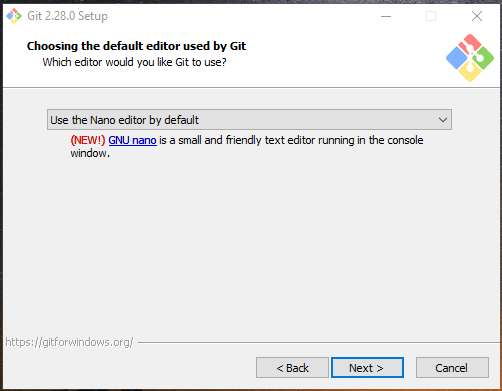Click the 'Choosing the default editor' heading

pyautogui.click(x=136, y=46)
